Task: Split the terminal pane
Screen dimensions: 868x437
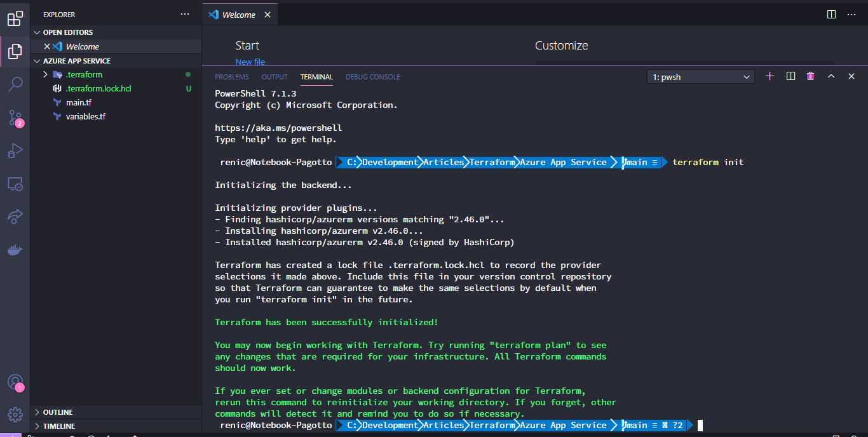Action: [x=790, y=76]
